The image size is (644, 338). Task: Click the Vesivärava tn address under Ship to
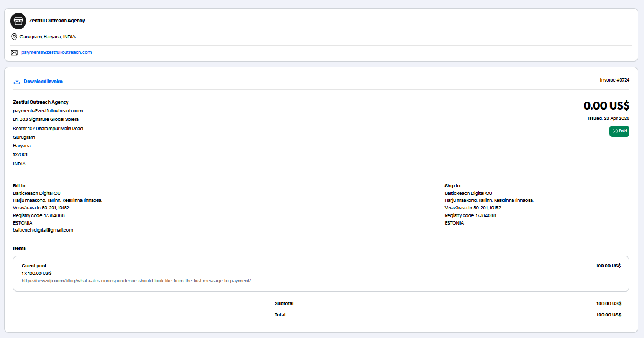472,208
